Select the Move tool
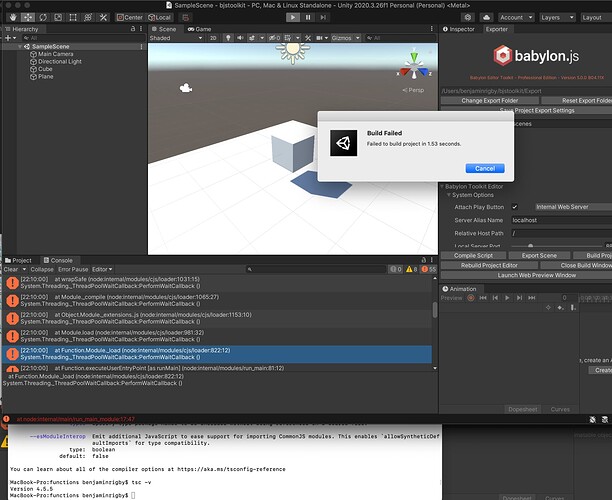 (28, 17)
